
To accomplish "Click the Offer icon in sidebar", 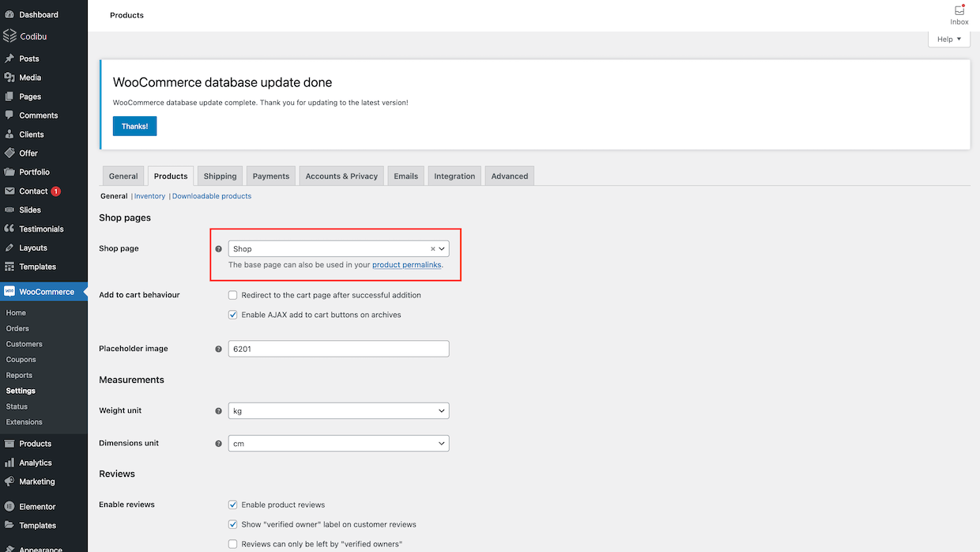I will coord(9,153).
